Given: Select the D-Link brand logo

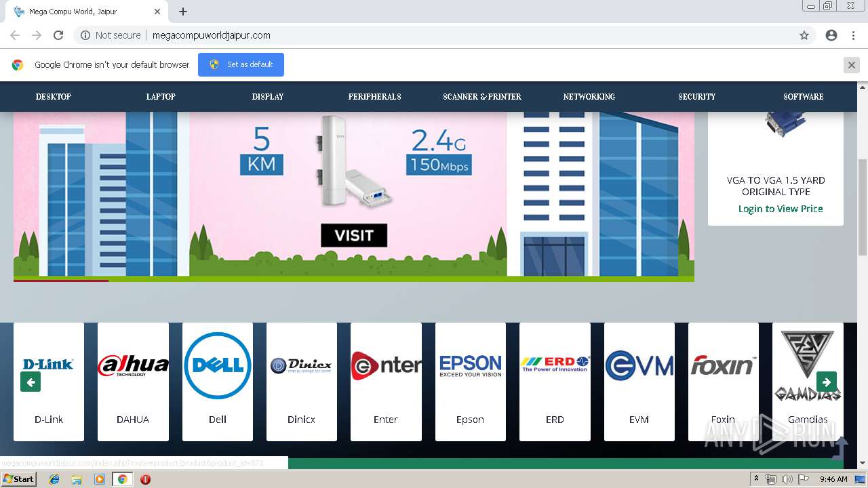Looking at the screenshot, I should tap(49, 365).
